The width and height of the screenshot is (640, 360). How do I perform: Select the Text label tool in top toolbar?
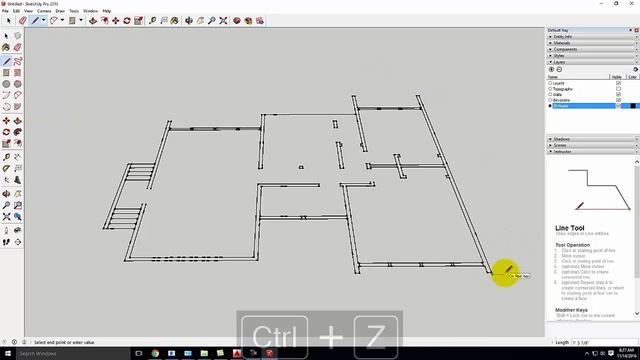pyautogui.click(x=164, y=20)
